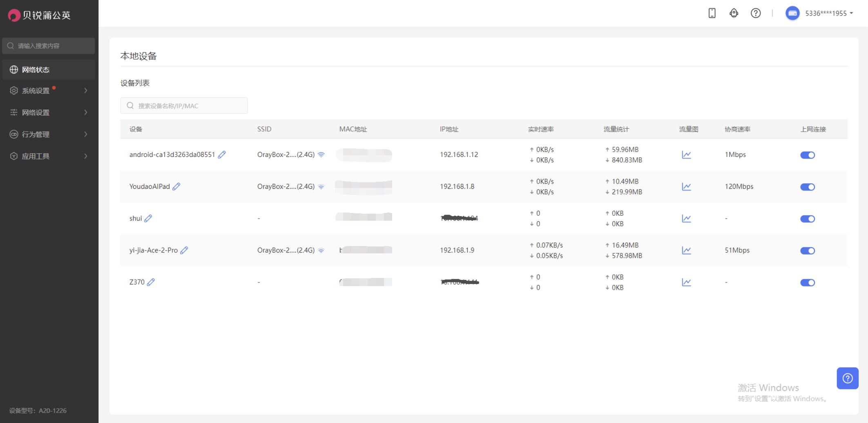The height and width of the screenshot is (423, 868).
Task: Click device name yi-jia-Ace-2-Pro
Action: (154, 250)
